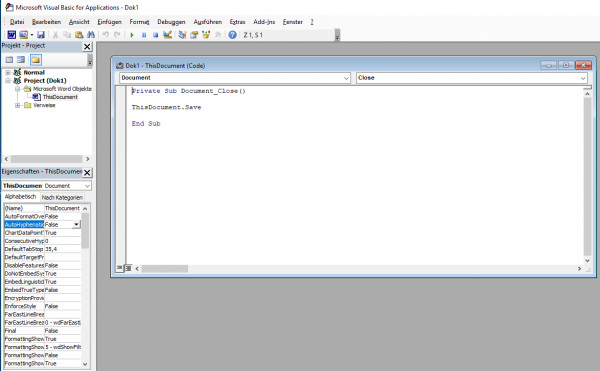Open the Ansicht menu
Screen dimensions: 600x371
[x=79, y=22]
